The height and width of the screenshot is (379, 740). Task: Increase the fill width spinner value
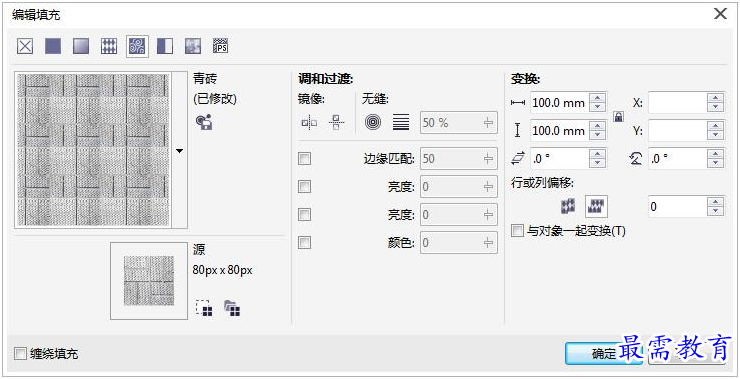598,98
